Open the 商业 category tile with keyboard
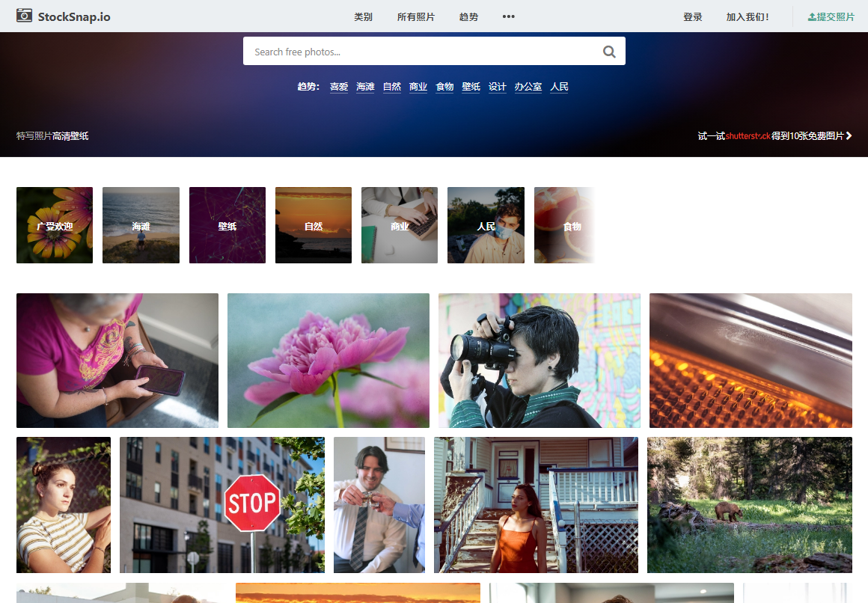This screenshot has height=603, width=868. click(400, 225)
